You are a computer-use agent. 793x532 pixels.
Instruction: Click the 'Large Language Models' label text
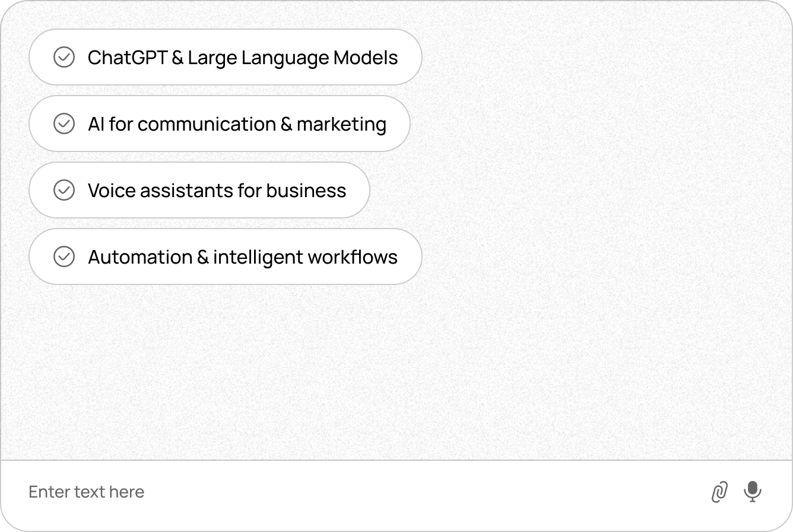(x=293, y=58)
